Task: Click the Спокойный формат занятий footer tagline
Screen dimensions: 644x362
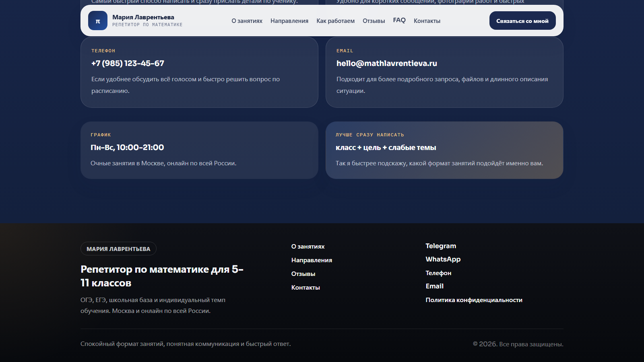Action: pos(186,344)
